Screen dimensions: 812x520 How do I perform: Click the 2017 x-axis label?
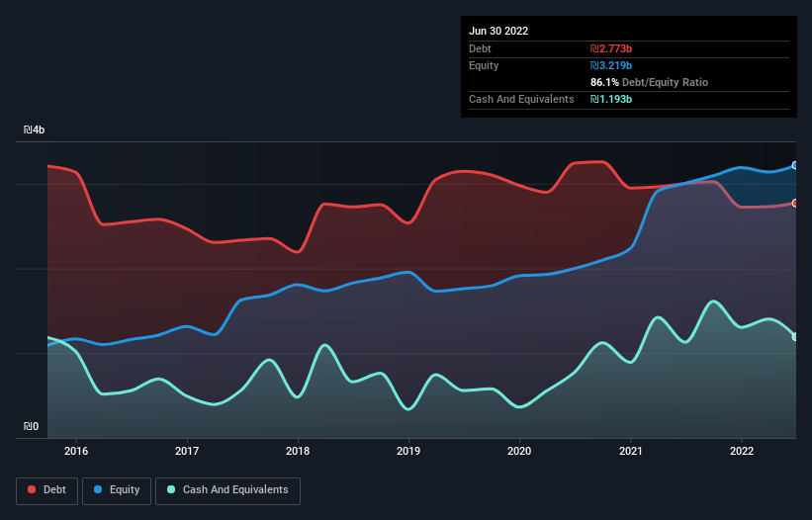[187, 451]
